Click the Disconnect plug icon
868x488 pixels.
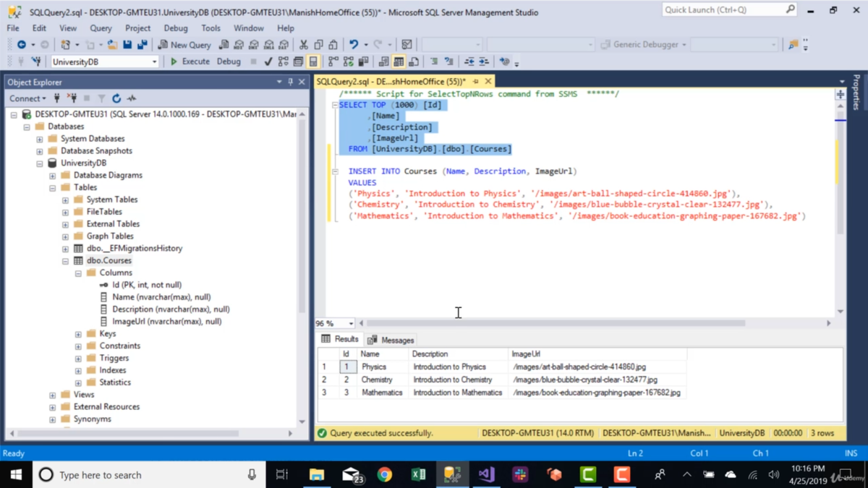(72, 98)
